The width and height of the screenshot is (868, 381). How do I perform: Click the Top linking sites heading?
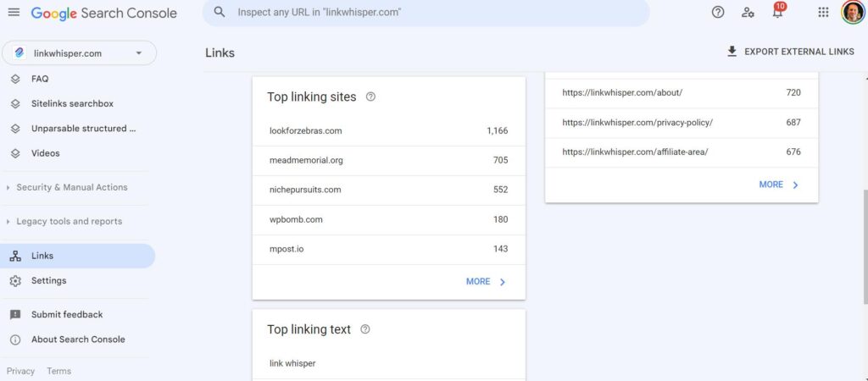click(312, 97)
